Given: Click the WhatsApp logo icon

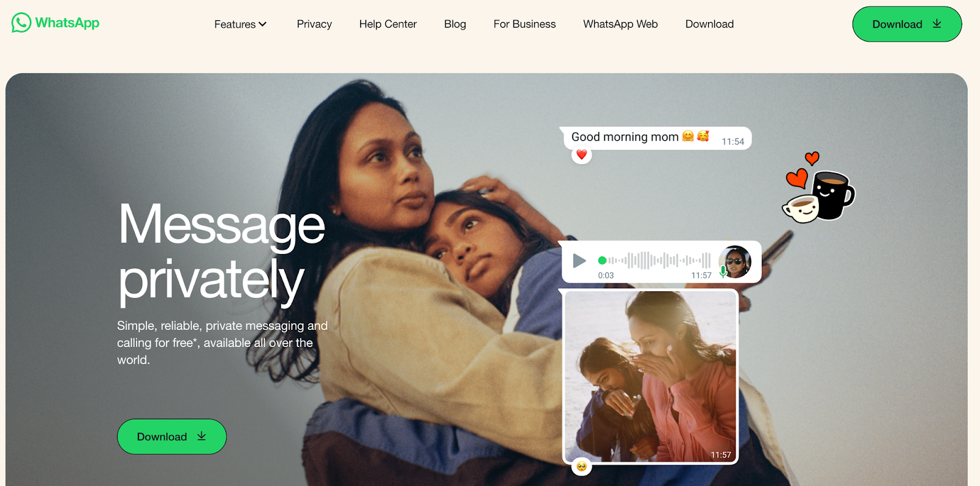Looking at the screenshot, I should point(21,23).
